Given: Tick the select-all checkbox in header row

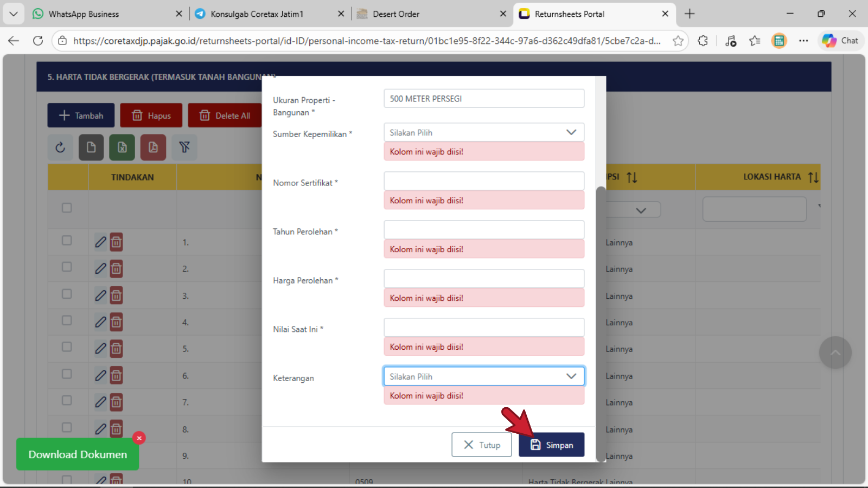Looking at the screenshot, I should click(67, 208).
